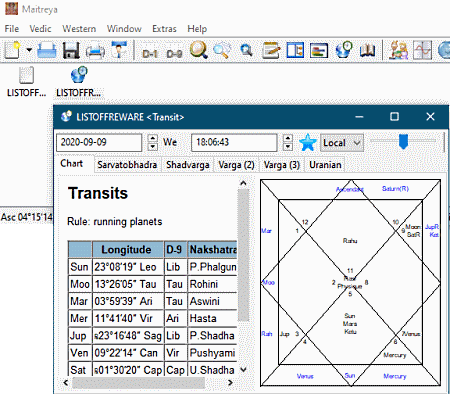Screen dimensions: 450x394
Task: Click the Asc 04°15'14 status bar entry
Action: tap(27, 217)
